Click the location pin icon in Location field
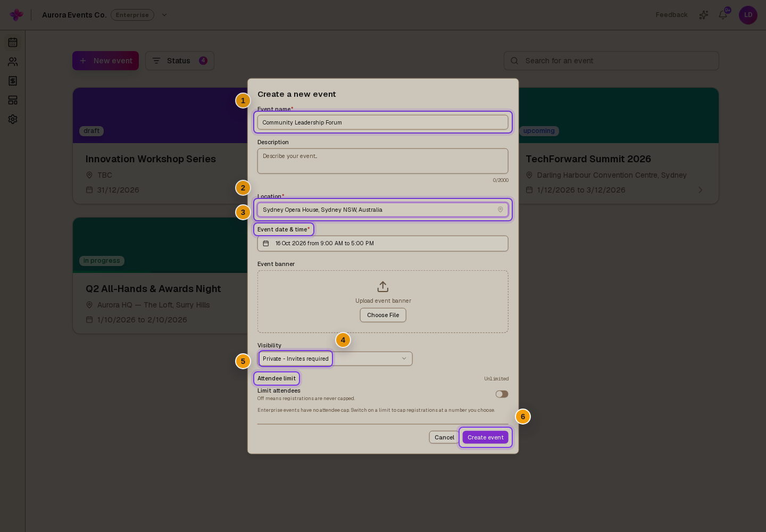766x532 pixels. tap(500, 210)
